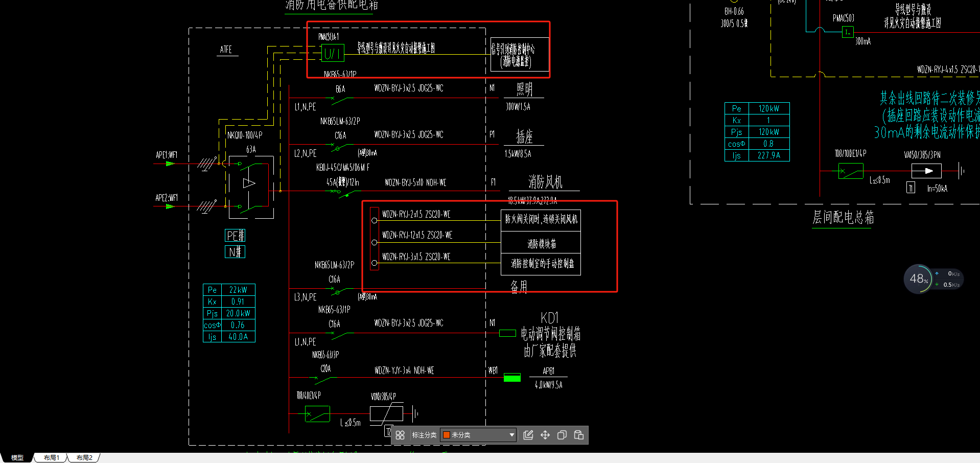Click the WDZN-RYJ-12x1.5 ZSC20-WE cable label

click(417, 235)
